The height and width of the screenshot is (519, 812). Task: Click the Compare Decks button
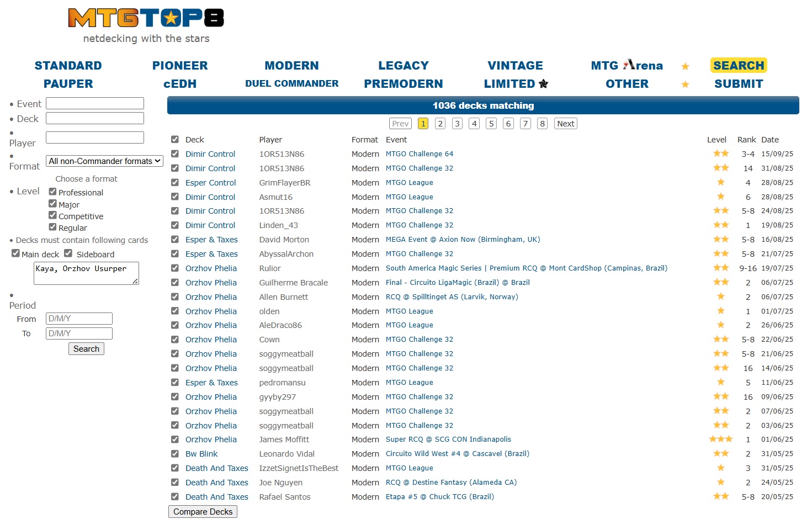(x=203, y=512)
